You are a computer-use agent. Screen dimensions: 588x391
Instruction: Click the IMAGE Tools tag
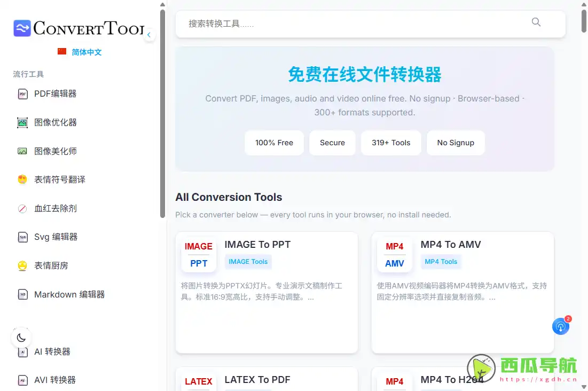tap(248, 262)
